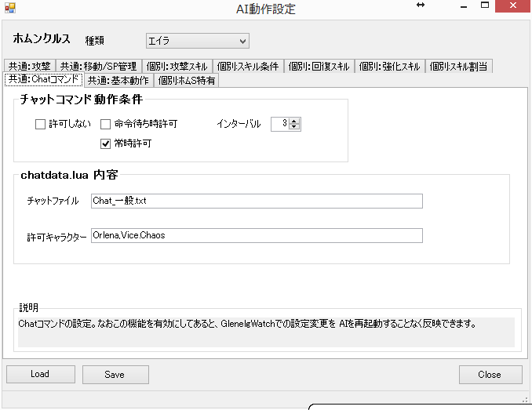The width and height of the screenshot is (532, 410).
Task: Select the 個別:回復スキル tab
Action: click(x=319, y=66)
